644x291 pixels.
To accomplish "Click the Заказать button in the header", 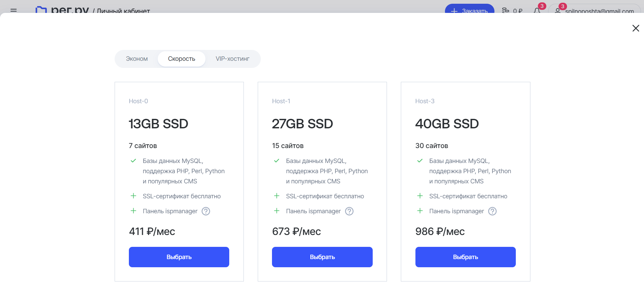I will [469, 10].
